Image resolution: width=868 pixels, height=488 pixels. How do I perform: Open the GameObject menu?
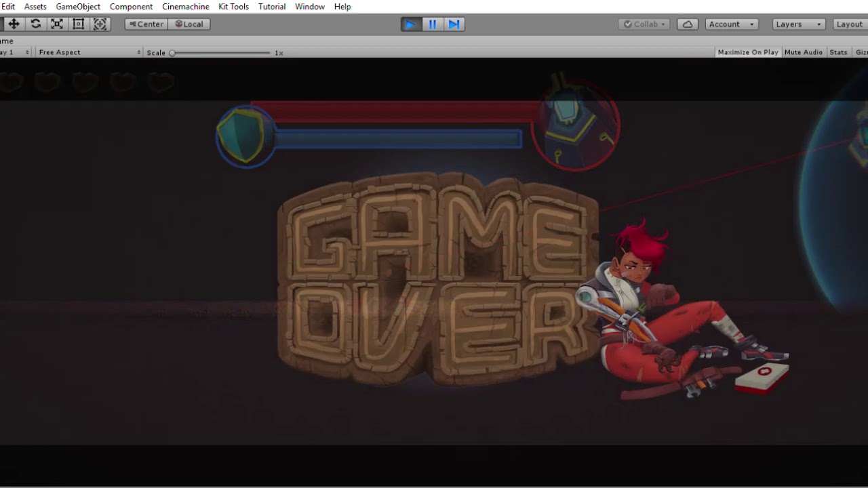[78, 6]
